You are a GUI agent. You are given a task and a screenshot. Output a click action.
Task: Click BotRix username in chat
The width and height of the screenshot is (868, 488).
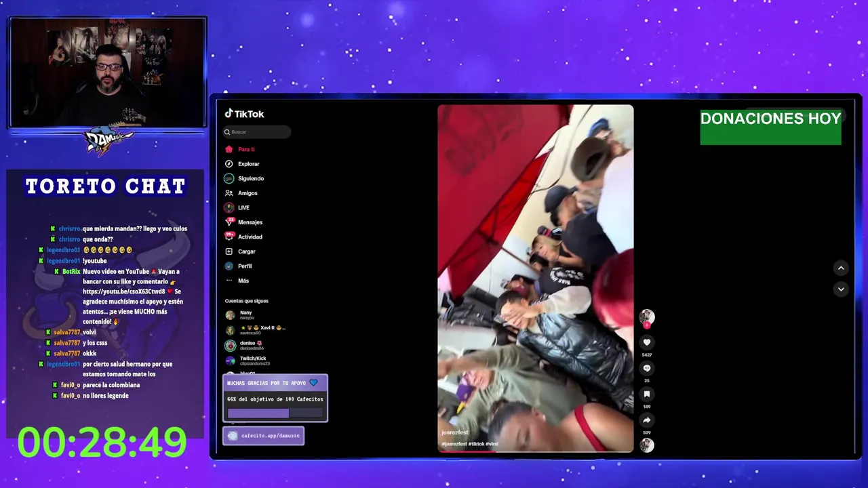(71, 271)
